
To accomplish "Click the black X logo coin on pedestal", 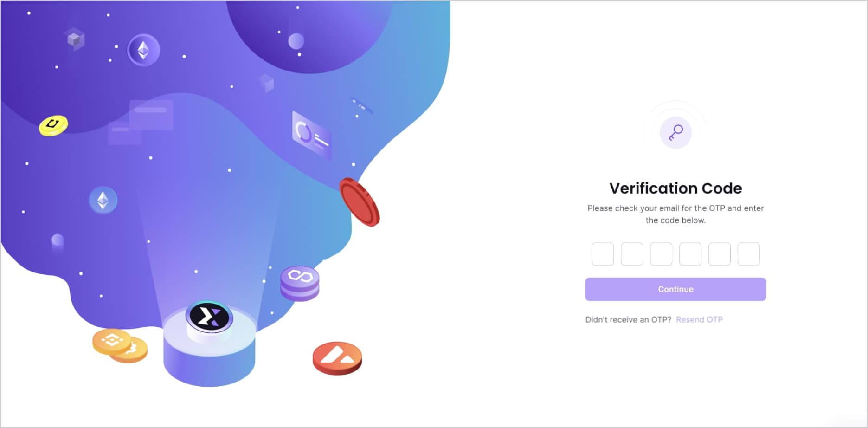I will click(x=209, y=317).
